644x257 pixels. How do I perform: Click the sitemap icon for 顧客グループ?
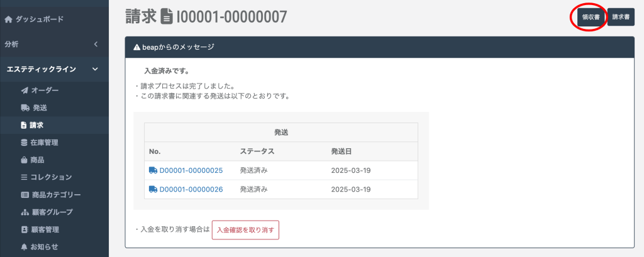coord(25,212)
